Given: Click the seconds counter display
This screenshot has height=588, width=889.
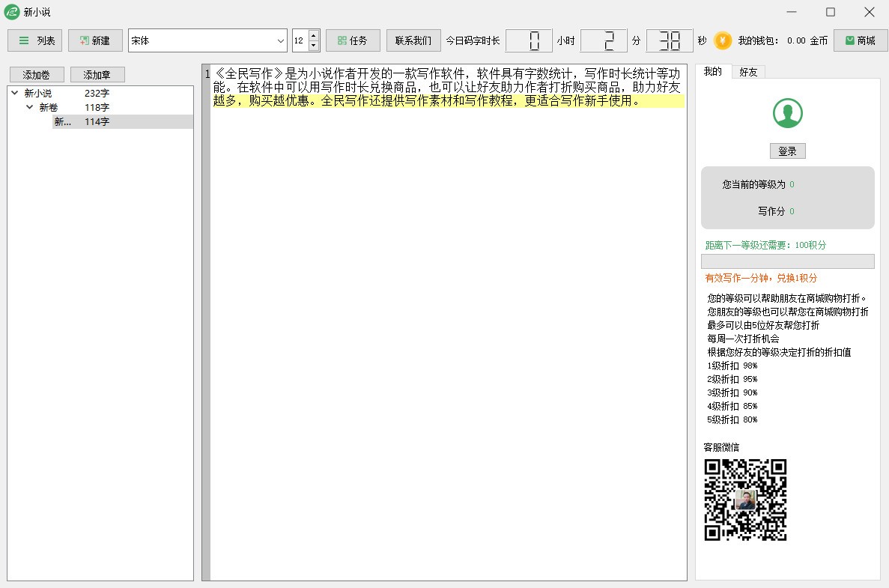Looking at the screenshot, I should pyautogui.click(x=670, y=41).
